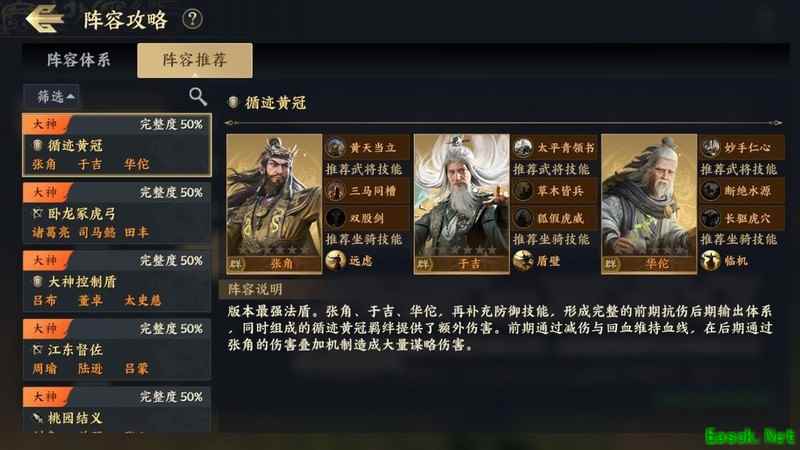Select the 阵容推荐 tab

194,60
